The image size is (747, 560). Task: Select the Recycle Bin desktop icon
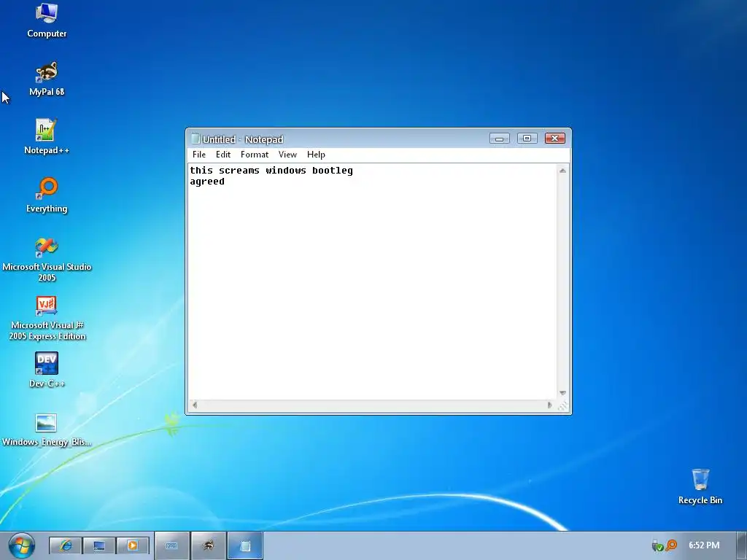700,486
